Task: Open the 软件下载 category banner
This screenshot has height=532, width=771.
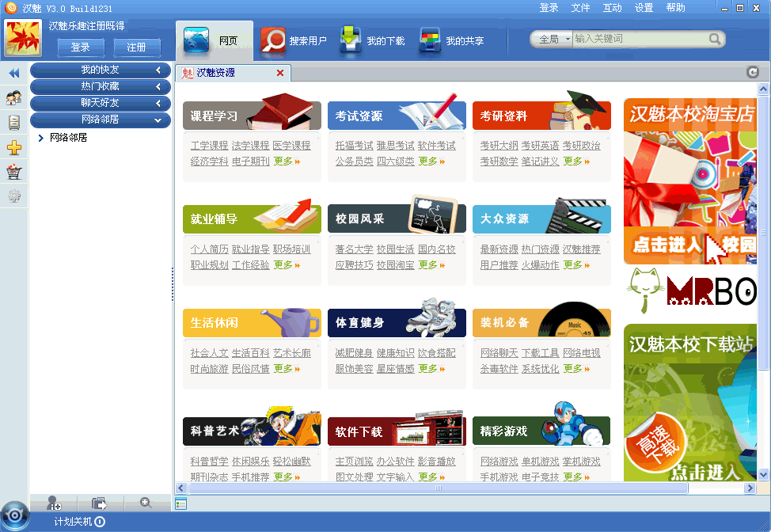Action: point(397,431)
